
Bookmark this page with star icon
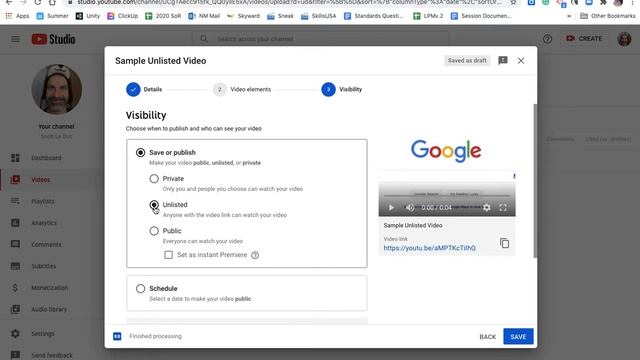click(513, 2)
